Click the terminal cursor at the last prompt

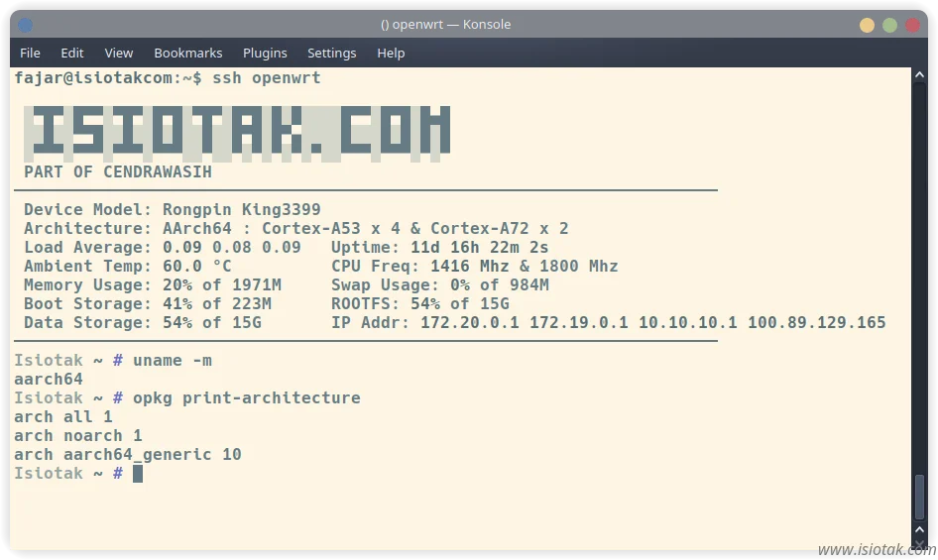click(x=138, y=473)
